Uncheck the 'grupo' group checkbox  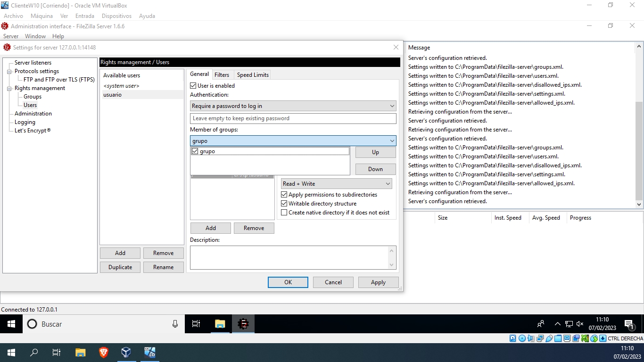(x=195, y=151)
